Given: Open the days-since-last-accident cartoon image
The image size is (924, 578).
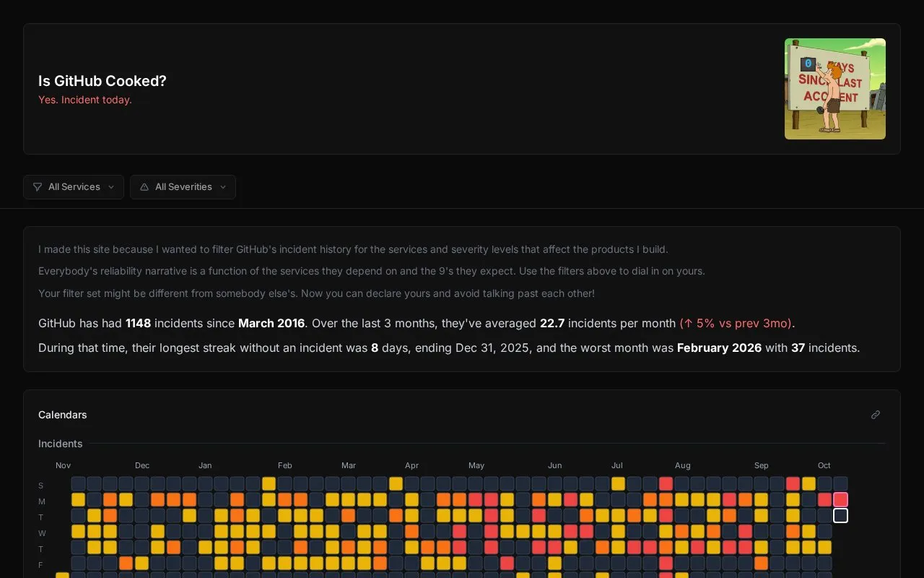Looking at the screenshot, I should (835, 89).
